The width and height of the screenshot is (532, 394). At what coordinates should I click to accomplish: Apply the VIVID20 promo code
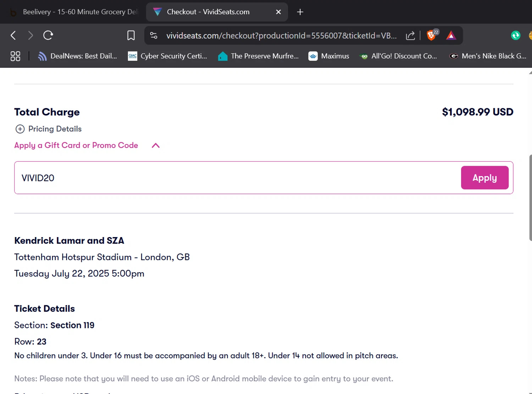(484, 178)
